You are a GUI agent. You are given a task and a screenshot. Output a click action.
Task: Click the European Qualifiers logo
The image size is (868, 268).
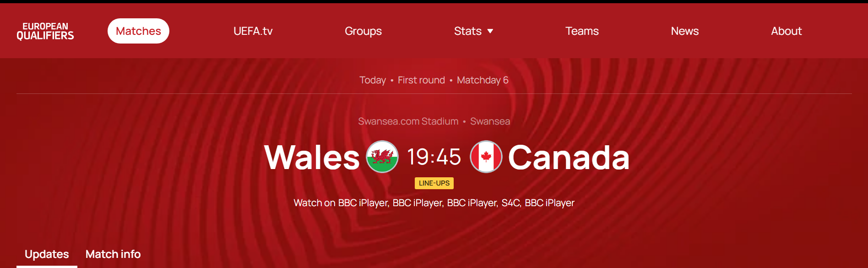coord(45,31)
